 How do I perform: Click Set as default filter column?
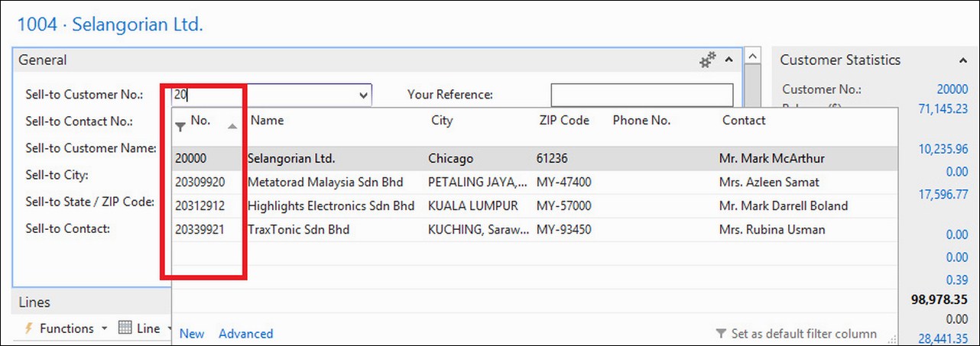tap(797, 334)
